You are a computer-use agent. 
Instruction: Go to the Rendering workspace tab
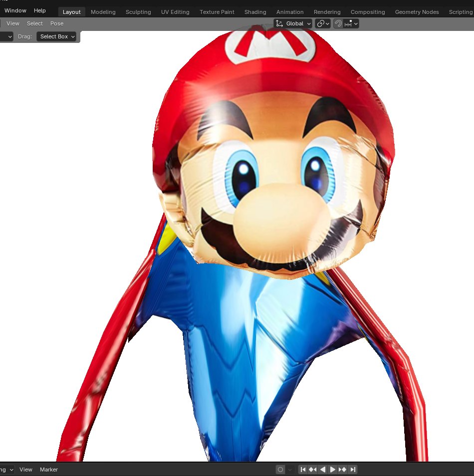tap(327, 12)
